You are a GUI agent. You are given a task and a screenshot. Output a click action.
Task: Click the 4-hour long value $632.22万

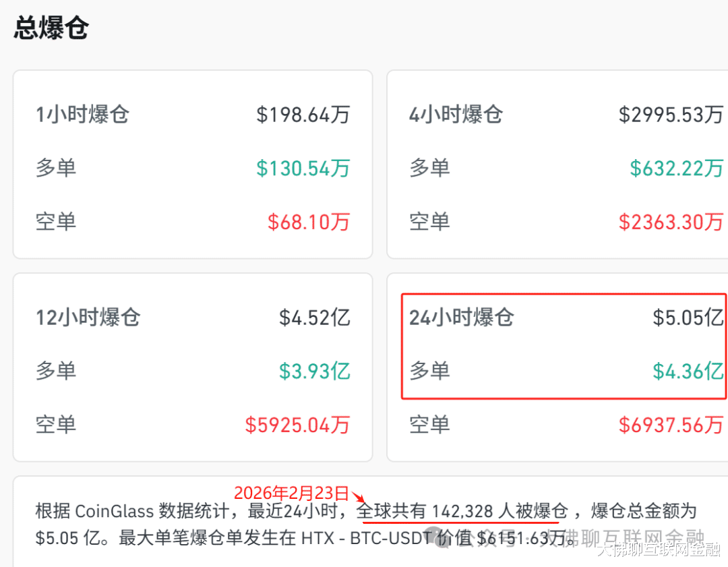pyautogui.click(x=676, y=168)
